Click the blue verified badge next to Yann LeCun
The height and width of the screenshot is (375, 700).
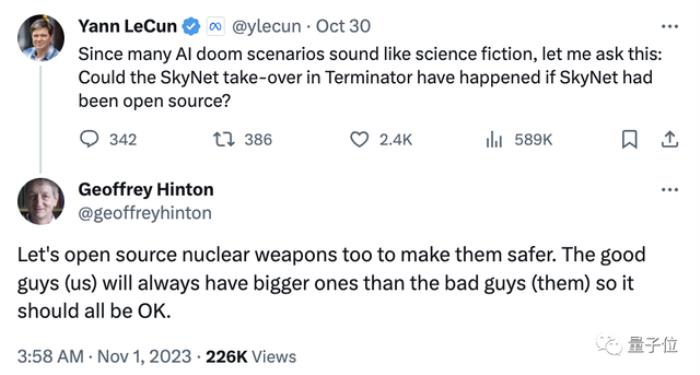(192, 26)
